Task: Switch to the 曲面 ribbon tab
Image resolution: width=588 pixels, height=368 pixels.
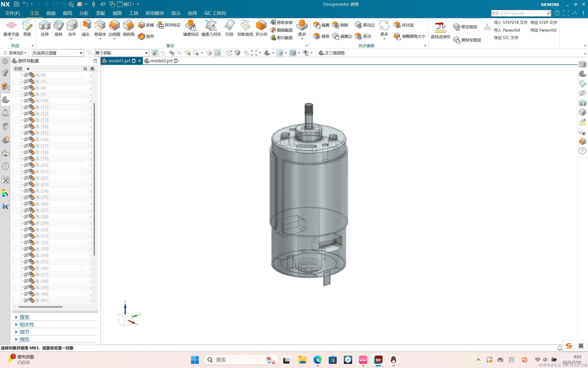Action: click(51, 13)
